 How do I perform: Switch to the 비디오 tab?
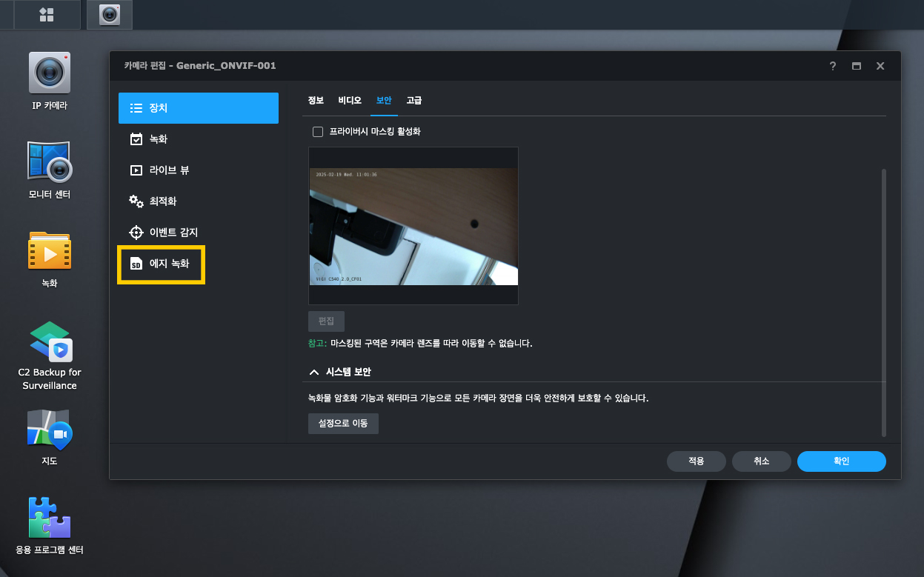pos(350,101)
